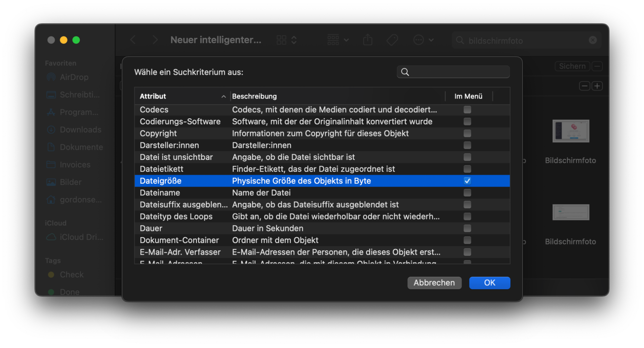Click the magnifier in the dialog search field
644x348 pixels.
tap(405, 72)
